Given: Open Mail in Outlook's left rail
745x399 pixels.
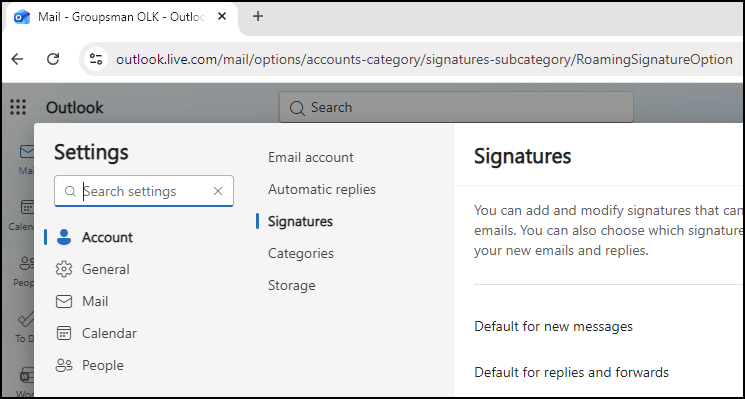Looking at the screenshot, I should [x=26, y=160].
